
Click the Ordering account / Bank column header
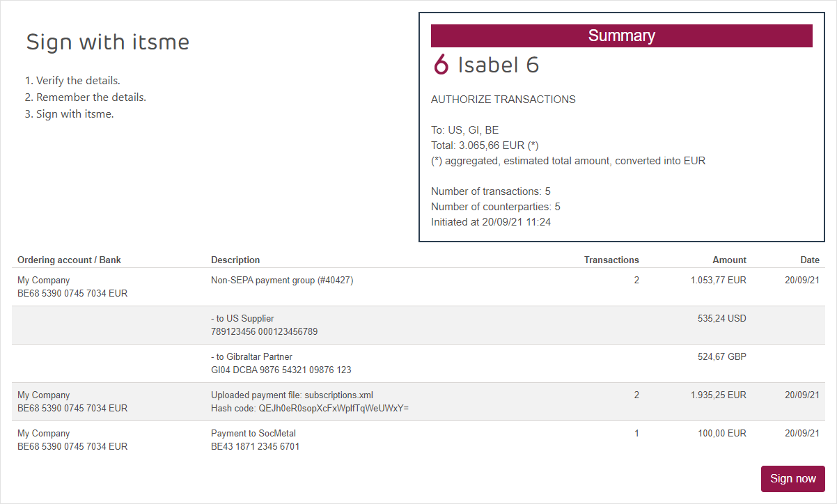pyautogui.click(x=69, y=260)
